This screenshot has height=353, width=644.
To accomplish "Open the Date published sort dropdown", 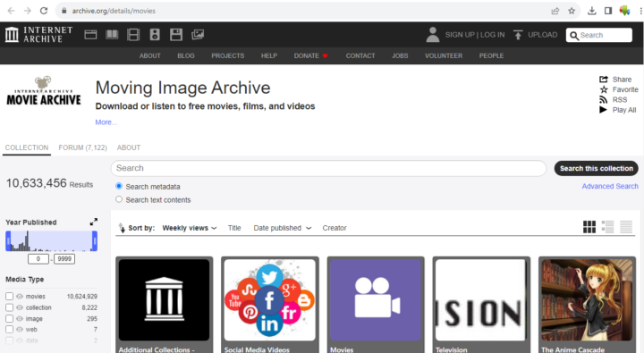I will [x=283, y=228].
